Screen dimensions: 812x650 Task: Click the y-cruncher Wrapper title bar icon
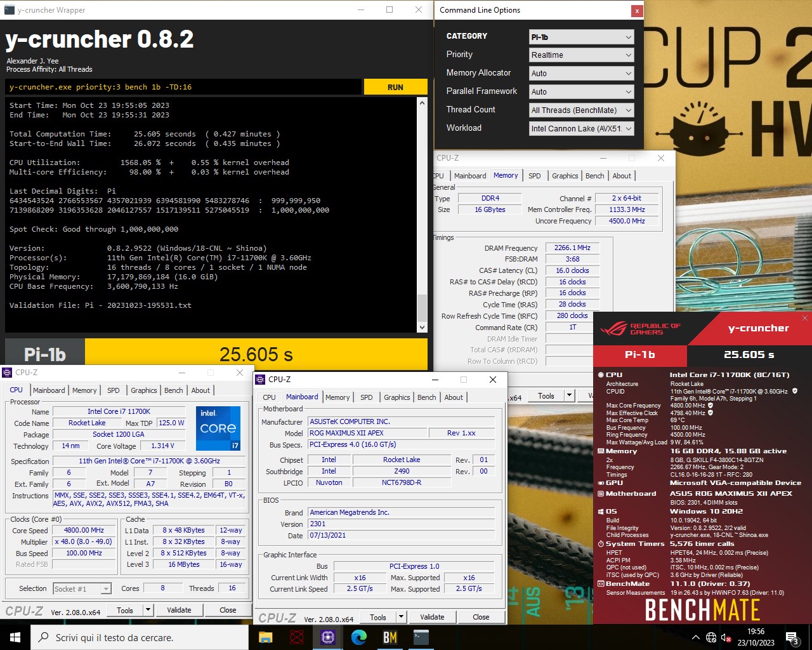point(10,10)
